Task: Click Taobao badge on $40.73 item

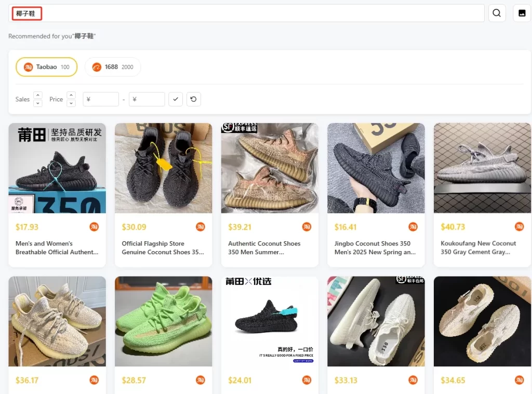Action: pyautogui.click(x=519, y=226)
